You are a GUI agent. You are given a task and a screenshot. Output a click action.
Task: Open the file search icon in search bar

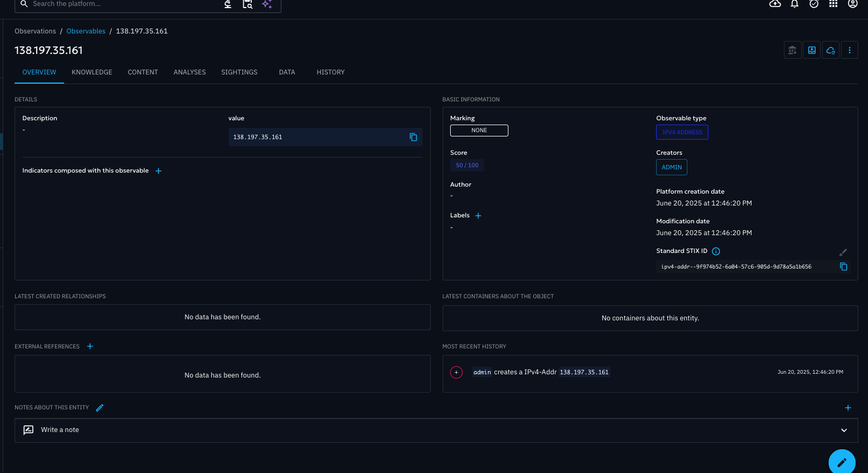[x=247, y=4]
